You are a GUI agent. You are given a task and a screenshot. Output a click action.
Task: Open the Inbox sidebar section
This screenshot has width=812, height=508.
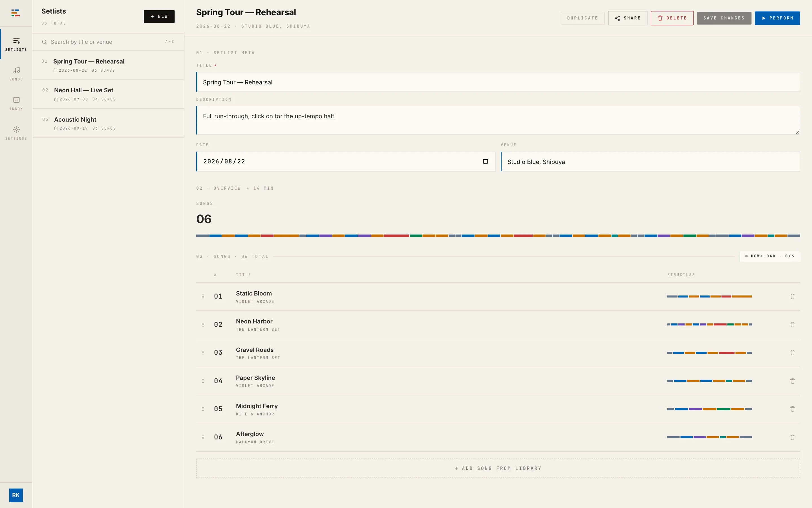point(16,104)
